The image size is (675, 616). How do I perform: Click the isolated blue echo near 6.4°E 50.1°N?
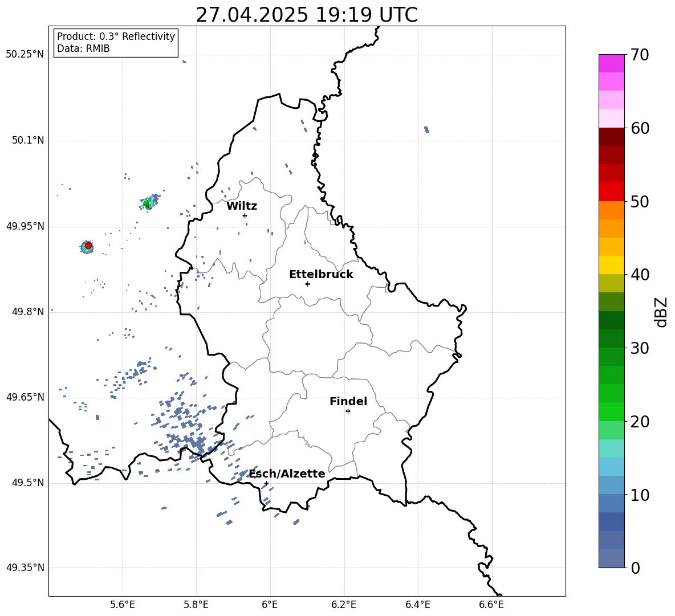tap(426, 129)
